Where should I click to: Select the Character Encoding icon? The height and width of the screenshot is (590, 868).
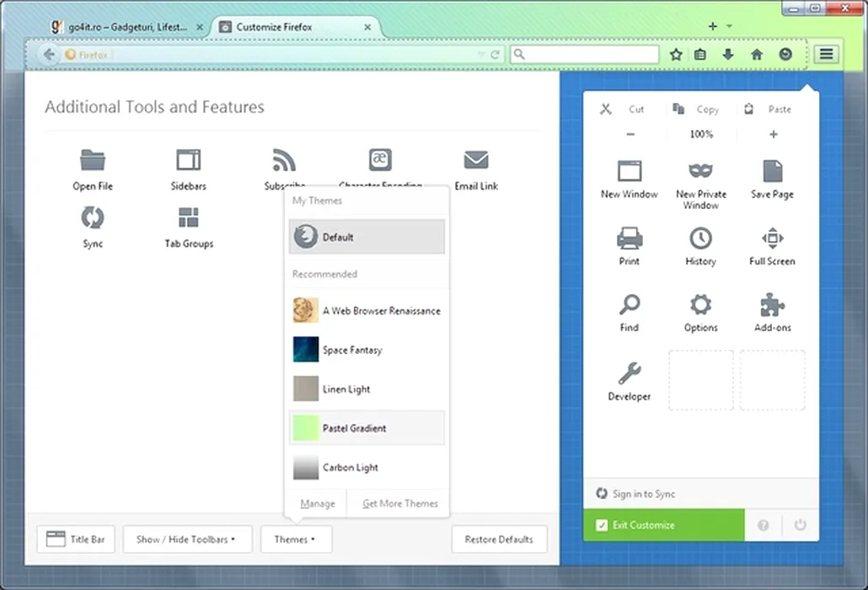(380, 160)
